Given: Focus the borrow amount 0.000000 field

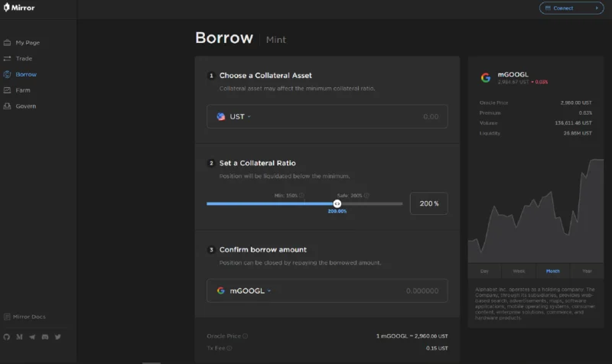Looking at the screenshot, I should pyautogui.click(x=422, y=291).
